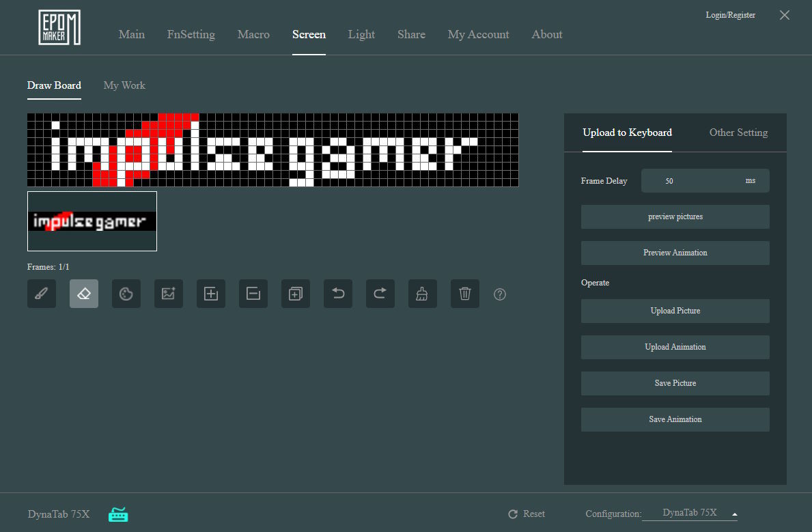
Task: Click the preview pictures button
Action: (675, 216)
